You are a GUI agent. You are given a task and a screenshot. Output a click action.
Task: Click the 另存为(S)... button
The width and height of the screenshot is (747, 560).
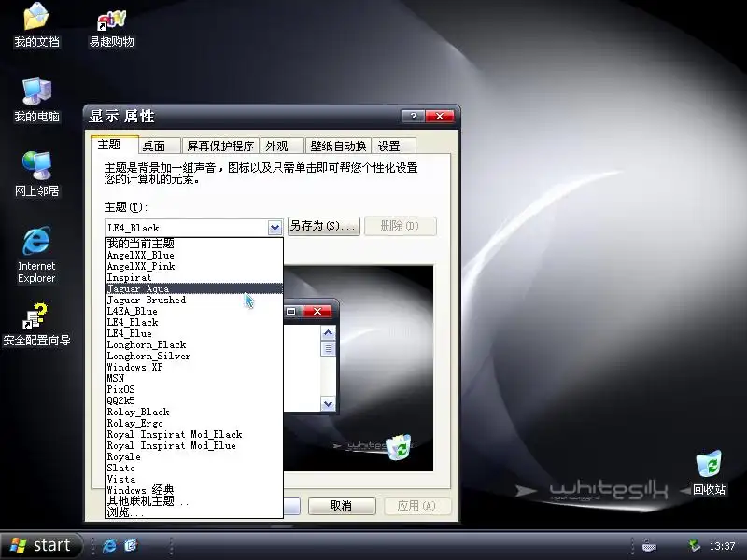[x=323, y=226]
